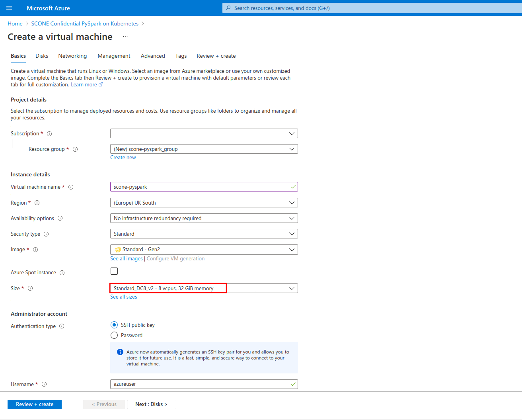
Task: Click the info icon beside Authentication type
Action: [x=62, y=326]
